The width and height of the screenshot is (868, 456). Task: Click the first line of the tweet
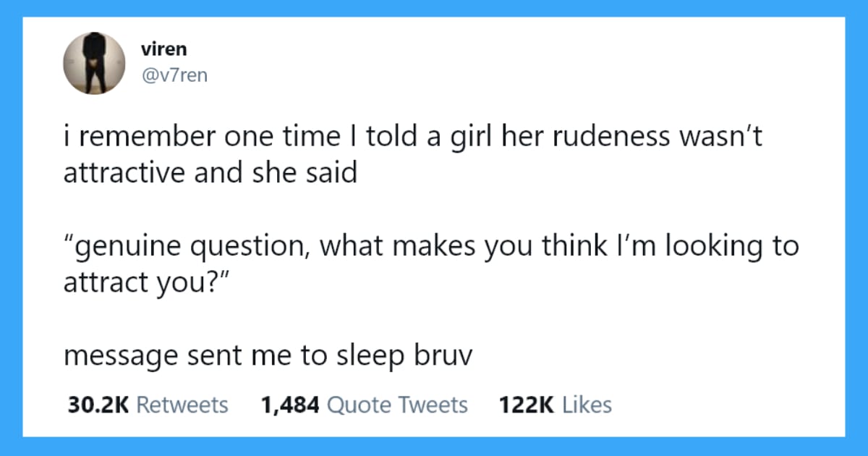click(x=412, y=135)
